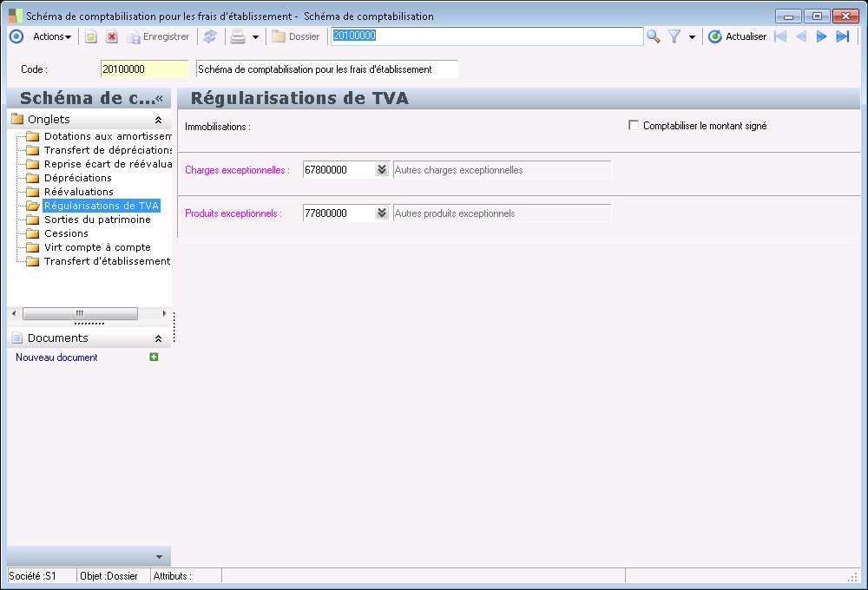This screenshot has width=868, height=590.
Task: Open the print options dropdown arrow
Action: [x=255, y=37]
